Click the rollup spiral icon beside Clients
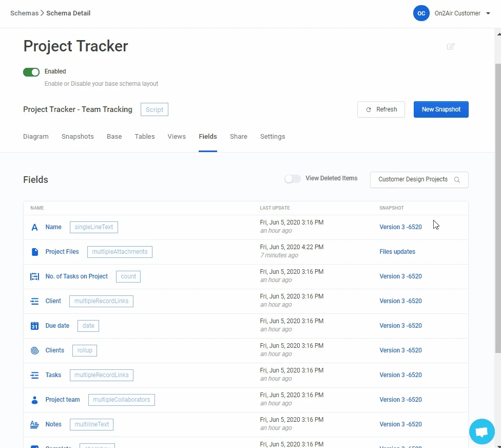The height and width of the screenshot is (448, 501). click(x=34, y=350)
